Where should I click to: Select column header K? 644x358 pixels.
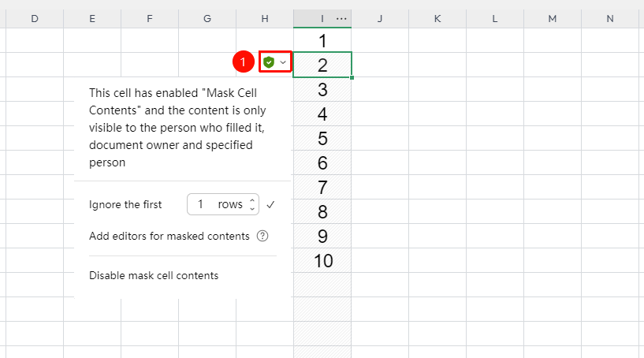[437, 18]
